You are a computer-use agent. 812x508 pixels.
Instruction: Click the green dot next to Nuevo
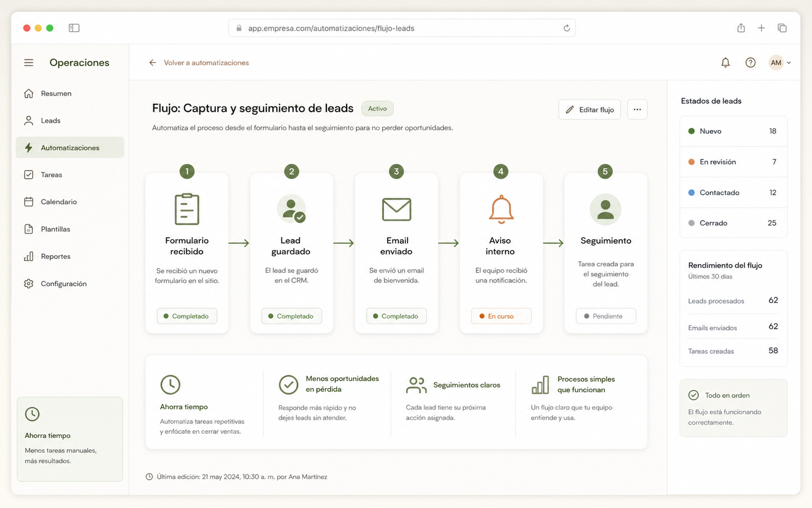[692, 131]
